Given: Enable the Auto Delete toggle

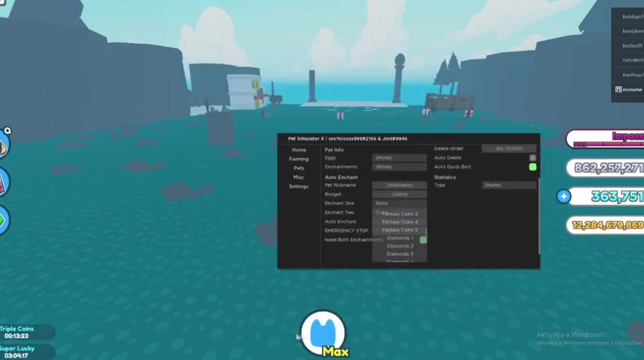Looking at the screenshot, I should 533,158.
